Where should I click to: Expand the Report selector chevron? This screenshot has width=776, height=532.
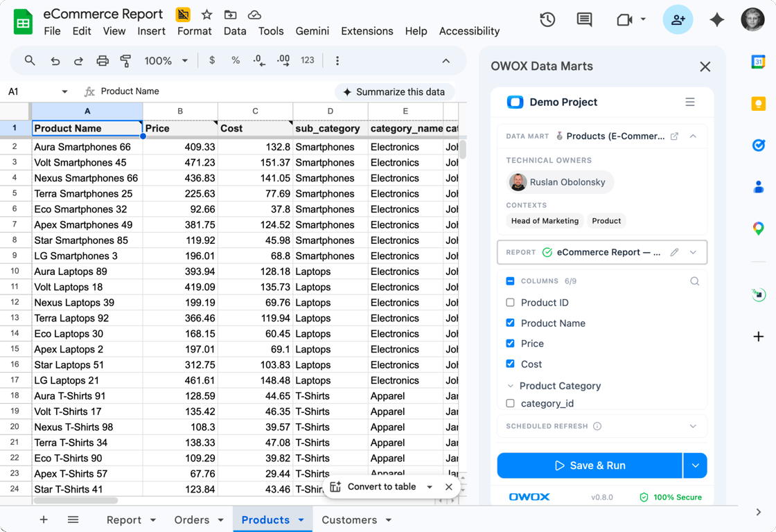point(693,252)
